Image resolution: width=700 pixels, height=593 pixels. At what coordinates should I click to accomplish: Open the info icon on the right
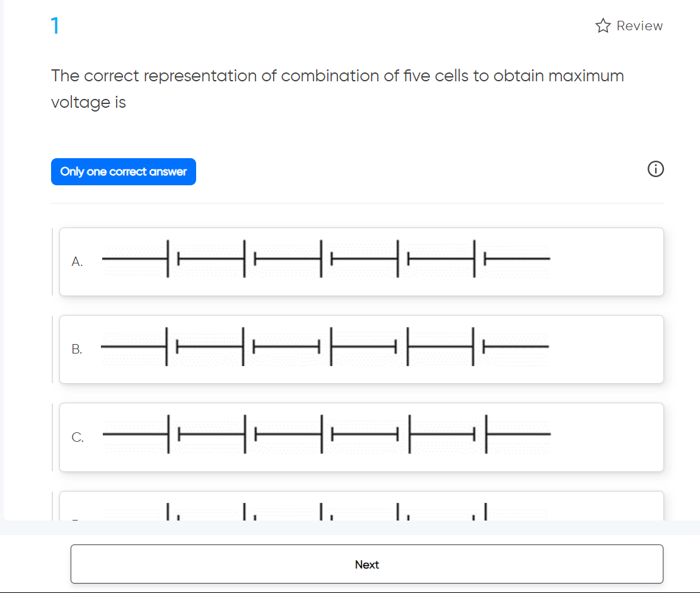coord(655,170)
